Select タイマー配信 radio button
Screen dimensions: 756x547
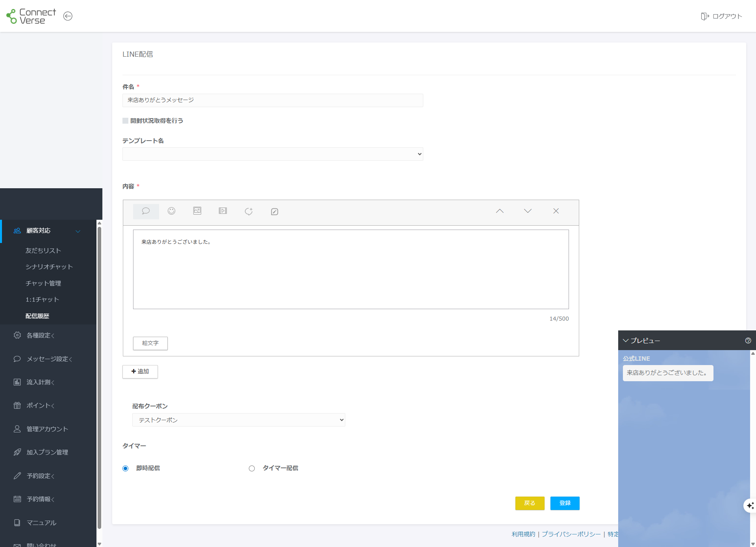[x=252, y=468]
